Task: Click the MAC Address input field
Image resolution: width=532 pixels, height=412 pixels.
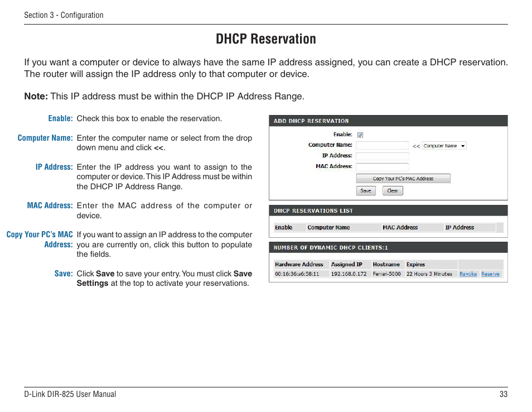Action: (383, 167)
